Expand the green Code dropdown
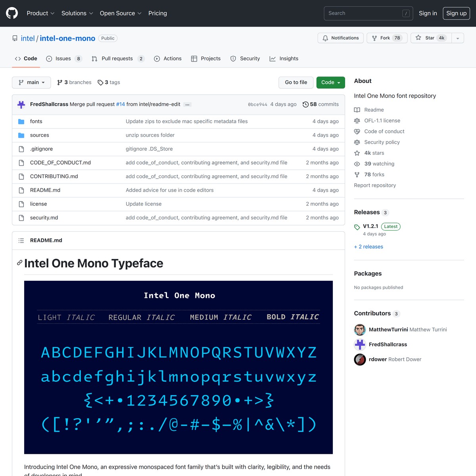Screen dimensions: 476x476 [330, 83]
